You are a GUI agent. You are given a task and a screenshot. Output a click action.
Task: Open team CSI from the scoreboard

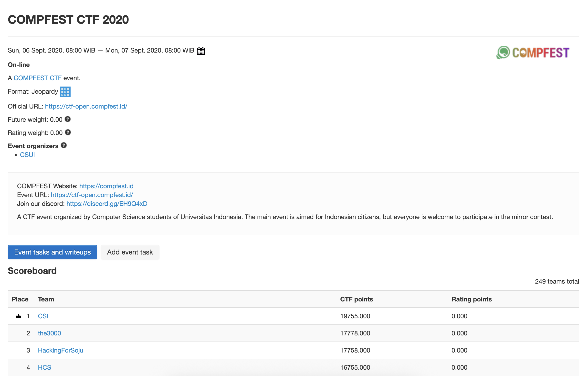pyautogui.click(x=43, y=316)
